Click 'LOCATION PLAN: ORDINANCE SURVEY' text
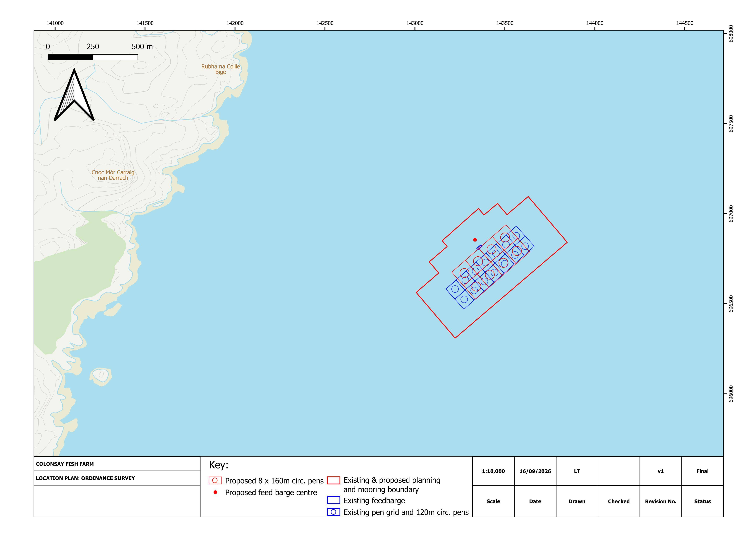This screenshot has height=535, width=756. pos(85,478)
